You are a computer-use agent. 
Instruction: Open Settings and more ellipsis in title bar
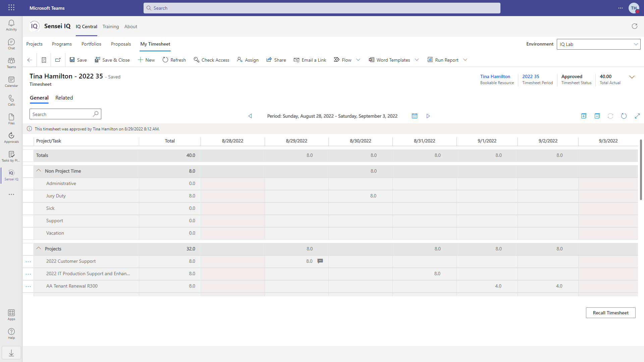tap(621, 8)
